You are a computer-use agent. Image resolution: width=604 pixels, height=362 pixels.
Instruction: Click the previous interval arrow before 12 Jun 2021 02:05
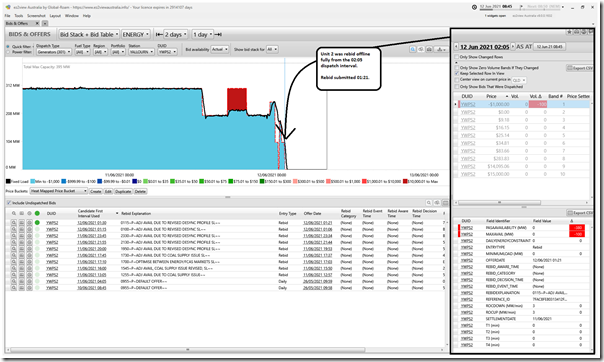click(456, 47)
